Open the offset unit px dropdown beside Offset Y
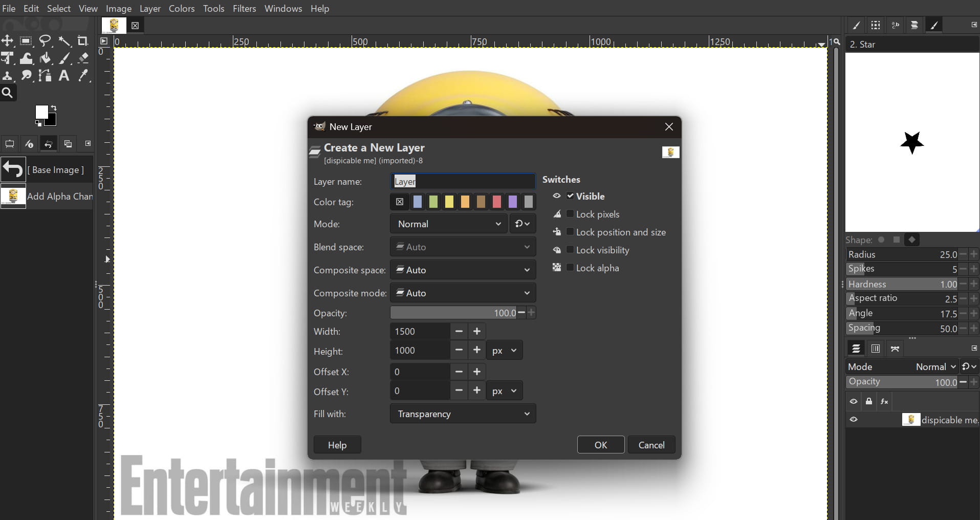 [504, 391]
